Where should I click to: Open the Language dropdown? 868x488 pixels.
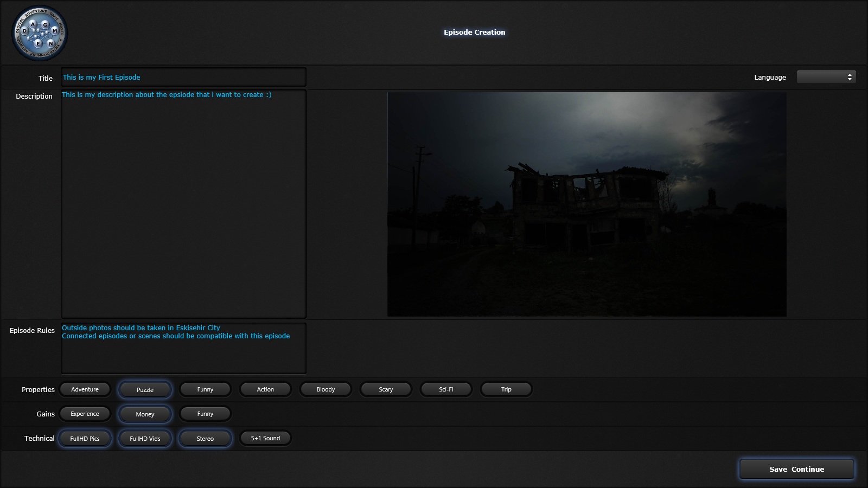coord(826,77)
